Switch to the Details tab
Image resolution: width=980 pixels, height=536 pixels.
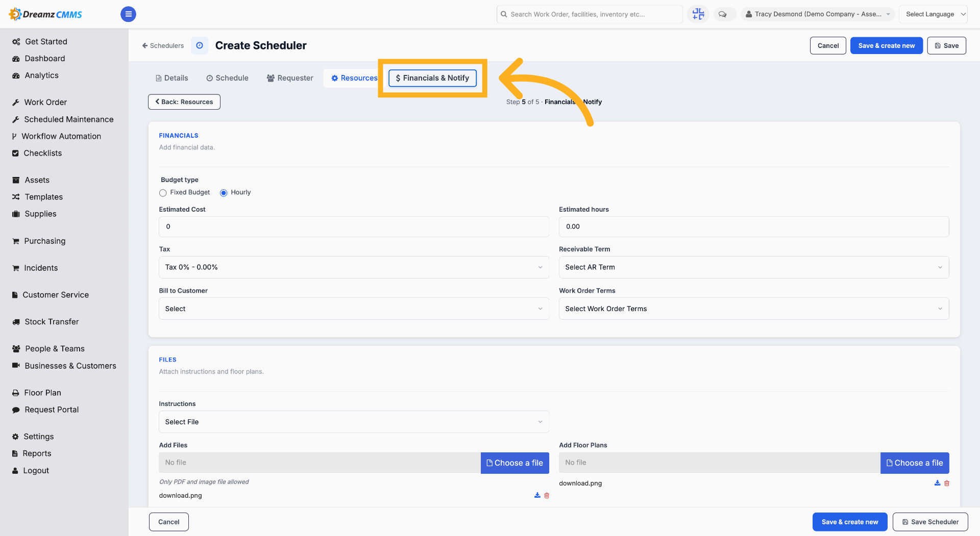pos(172,78)
